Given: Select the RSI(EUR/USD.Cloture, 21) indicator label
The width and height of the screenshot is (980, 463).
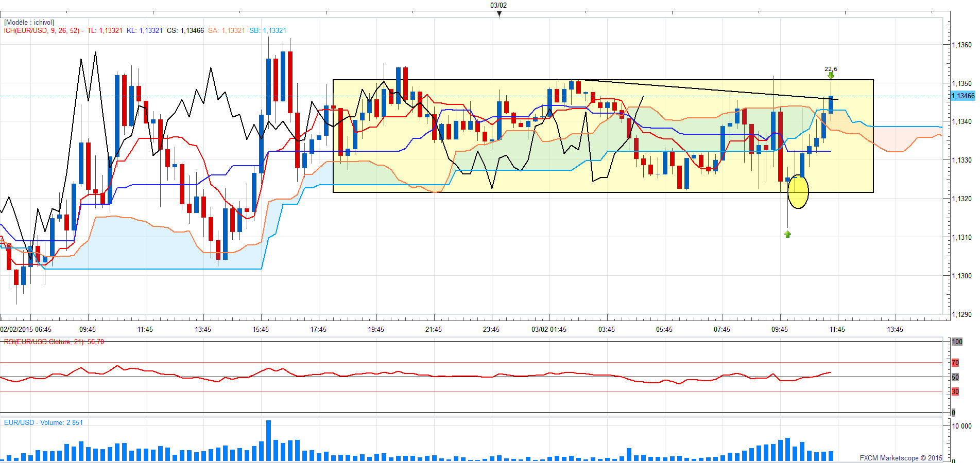Looking at the screenshot, I should [54, 342].
